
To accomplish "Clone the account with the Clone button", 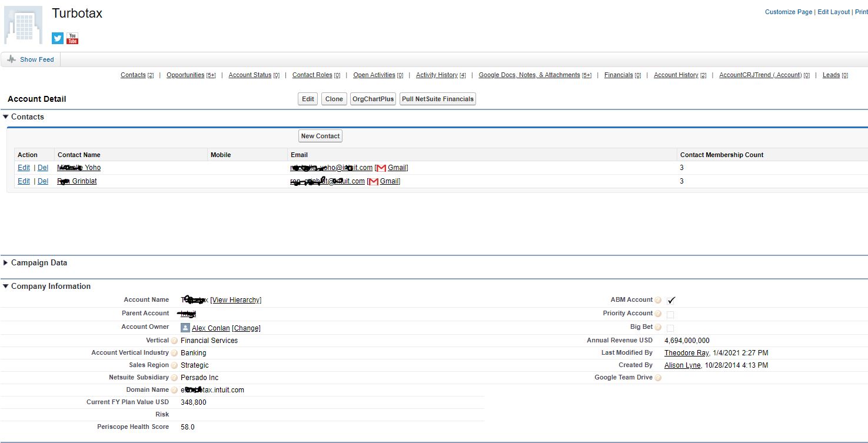I will point(334,99).
